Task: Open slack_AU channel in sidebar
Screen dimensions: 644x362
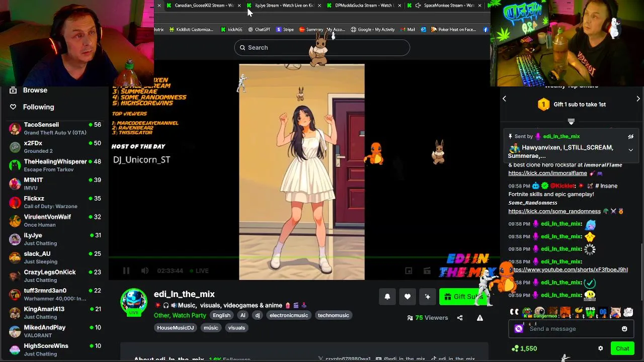Action: coord(55,257)
